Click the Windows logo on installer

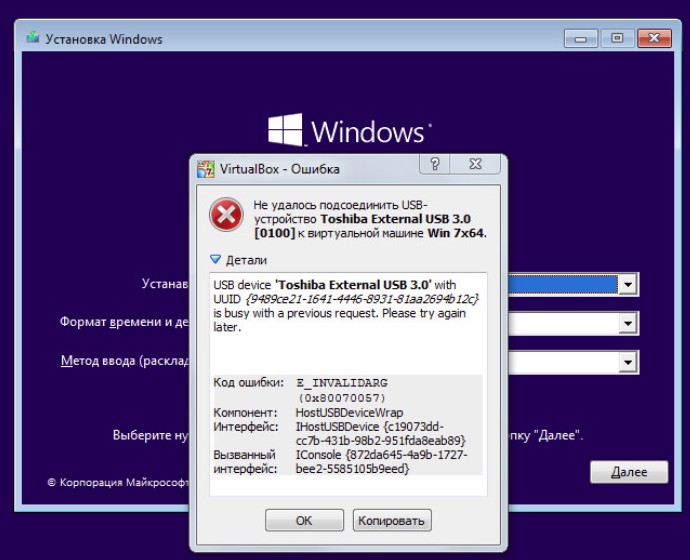click(x=285, y=131)
